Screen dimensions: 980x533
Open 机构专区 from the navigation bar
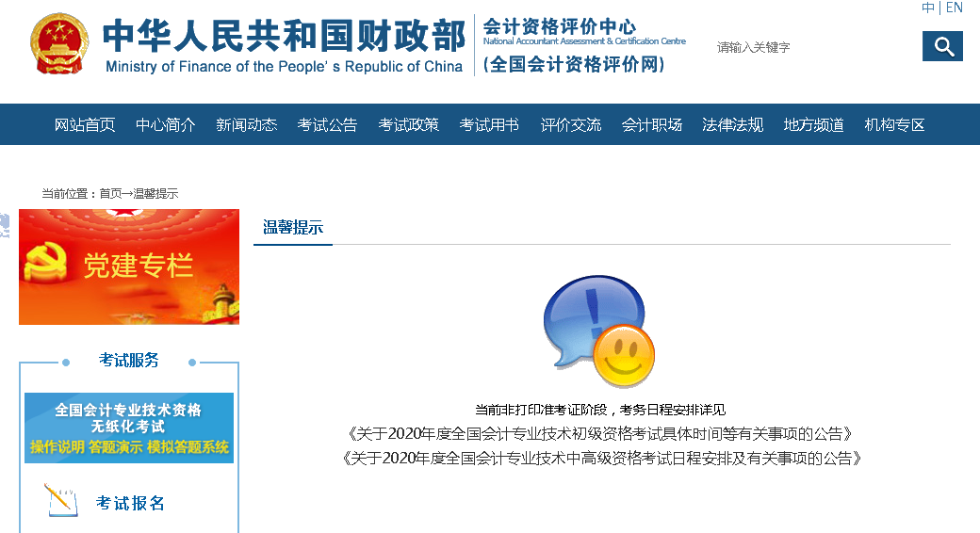895,124
